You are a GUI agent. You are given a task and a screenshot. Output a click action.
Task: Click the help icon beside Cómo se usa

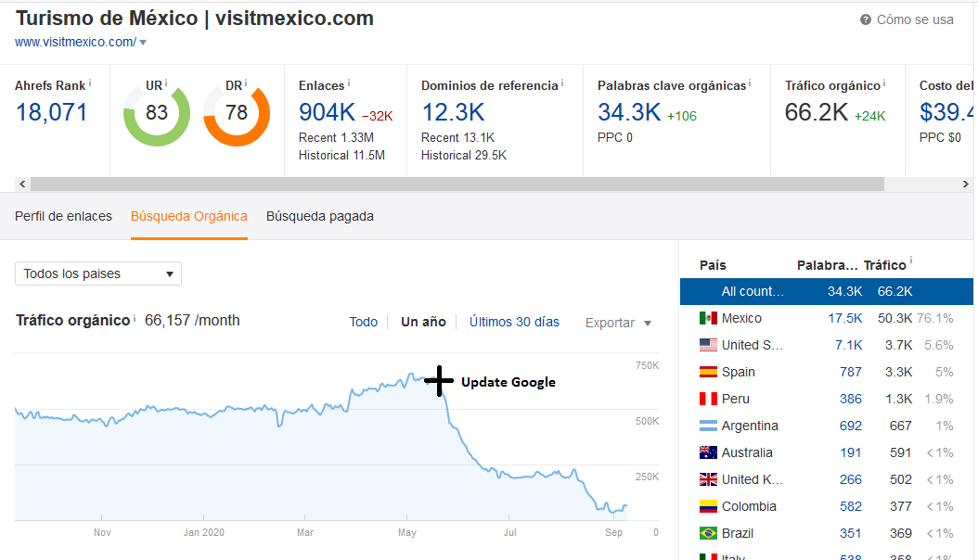865,19
